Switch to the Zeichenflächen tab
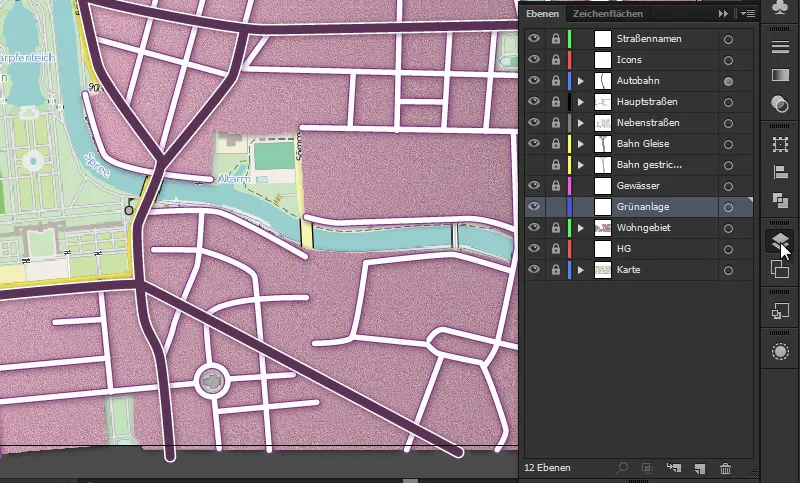Screen dimensions: 800x483 pyautogui.click(x=608, y=14)
